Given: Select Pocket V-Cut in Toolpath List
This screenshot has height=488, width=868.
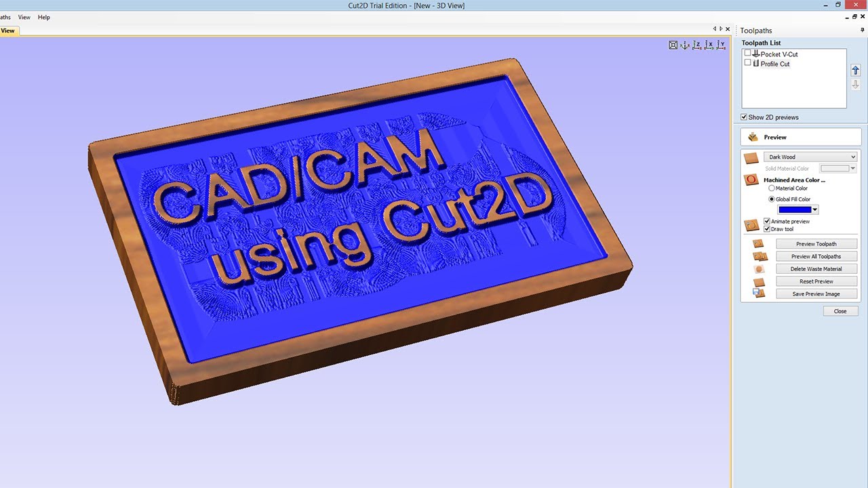Looking at the screenshot, I should [x=779, y=54].
